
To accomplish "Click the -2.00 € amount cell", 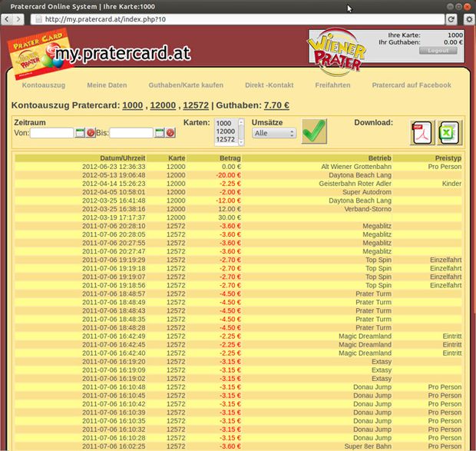I will [230, 192].
